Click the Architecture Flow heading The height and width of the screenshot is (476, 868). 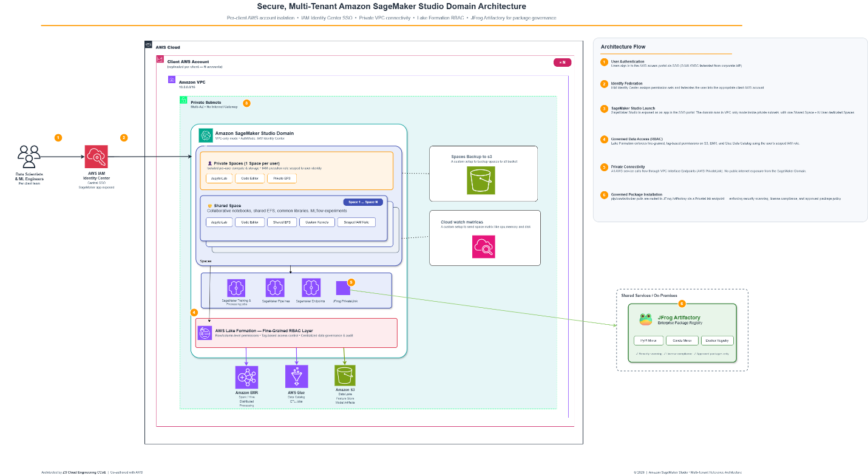(x=623, y=47)
